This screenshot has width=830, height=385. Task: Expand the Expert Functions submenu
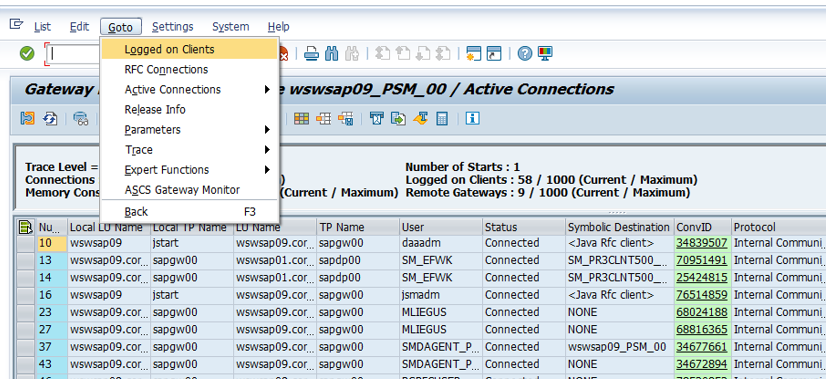coord(190,170)
